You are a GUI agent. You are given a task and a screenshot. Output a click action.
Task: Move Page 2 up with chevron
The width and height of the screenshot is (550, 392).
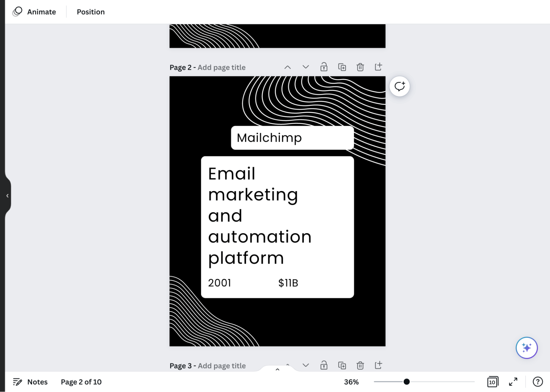pyautogui.click(x=288, y=67)
